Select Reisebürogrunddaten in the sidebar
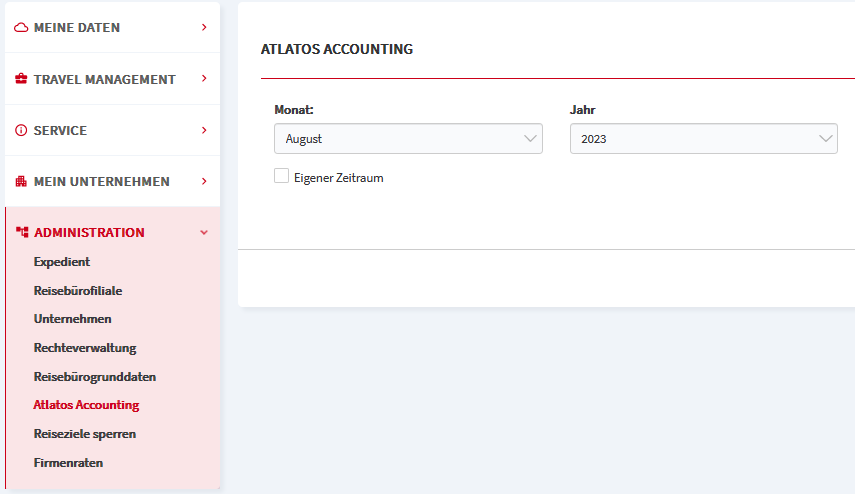Image resolution: width=855 pixels, height=494 pixels. [x=95, y=377]
